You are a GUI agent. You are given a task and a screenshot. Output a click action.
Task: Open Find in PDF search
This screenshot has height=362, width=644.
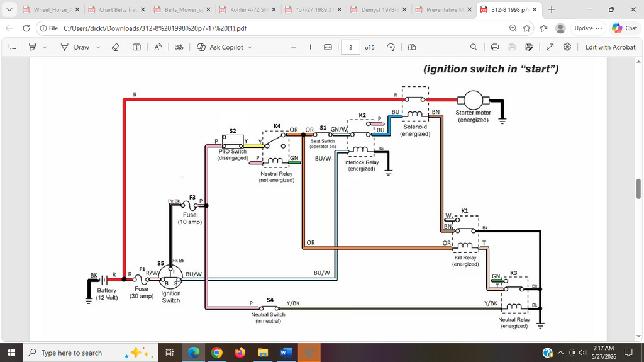coord(474,47)
